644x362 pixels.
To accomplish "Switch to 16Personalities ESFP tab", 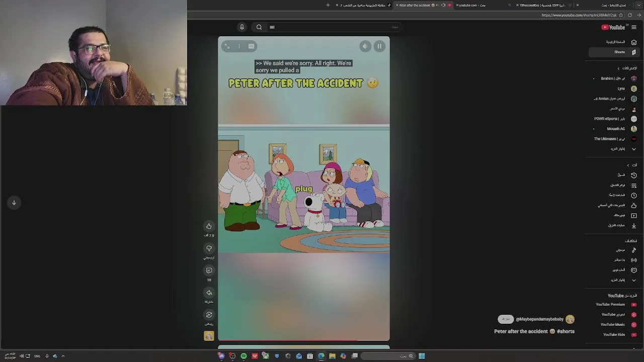I will (542, 5).
